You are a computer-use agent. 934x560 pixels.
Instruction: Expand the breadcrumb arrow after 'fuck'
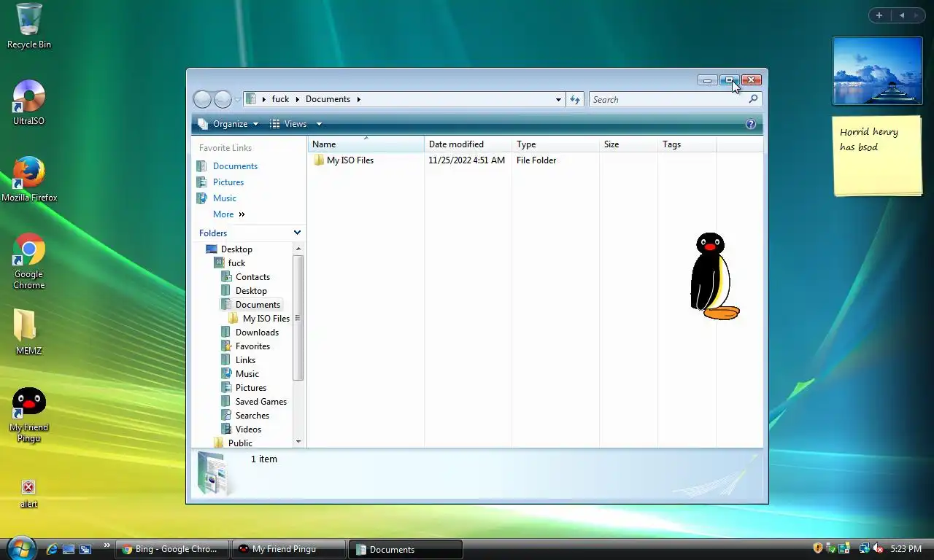point(298,99)
